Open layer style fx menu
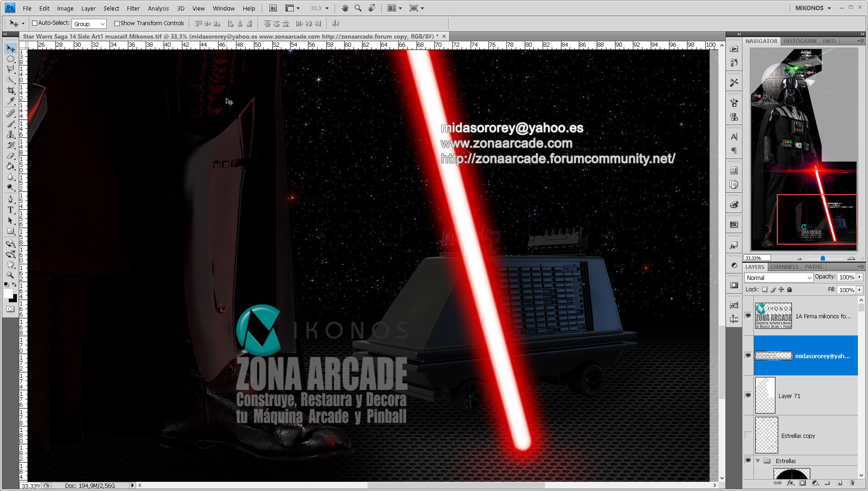 [x=790, y=483]
